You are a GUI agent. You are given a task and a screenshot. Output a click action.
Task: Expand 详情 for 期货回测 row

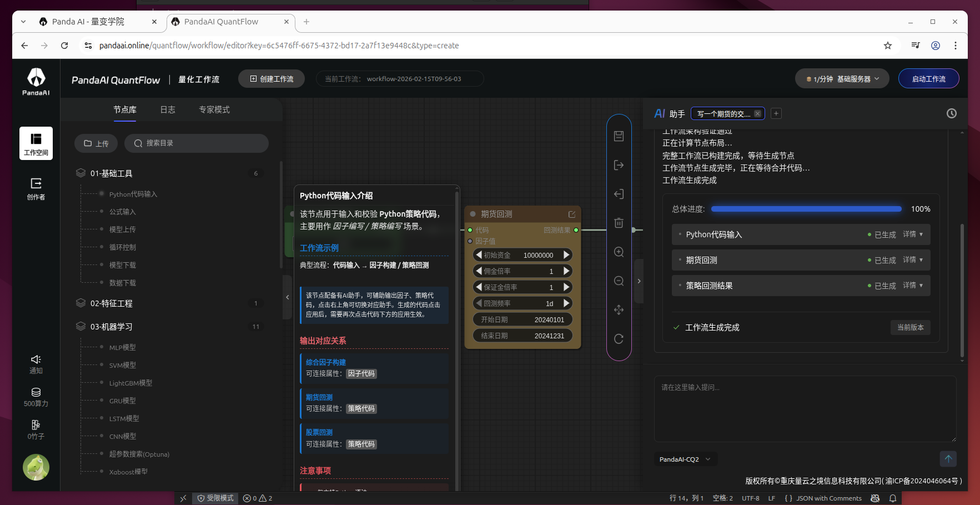pos(913,260)
